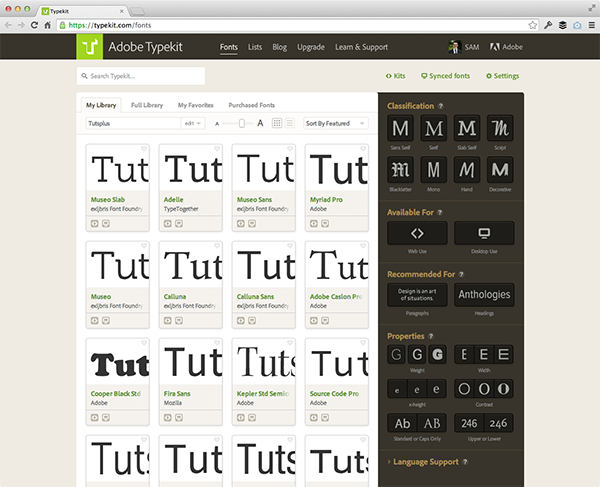
Task: Choose high x-height e property
Action: tap(437, 389)
